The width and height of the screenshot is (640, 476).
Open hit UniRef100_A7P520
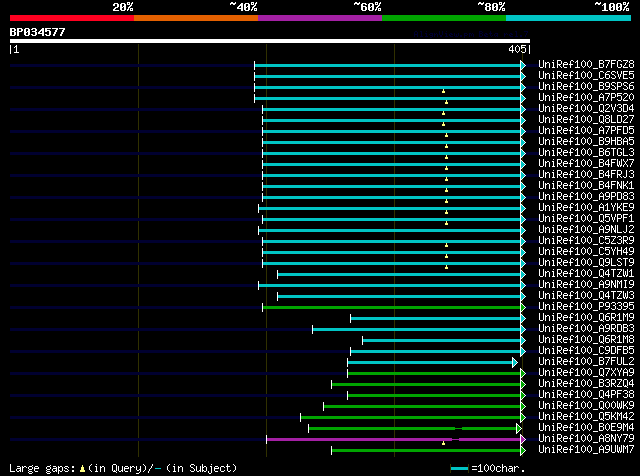586,98
